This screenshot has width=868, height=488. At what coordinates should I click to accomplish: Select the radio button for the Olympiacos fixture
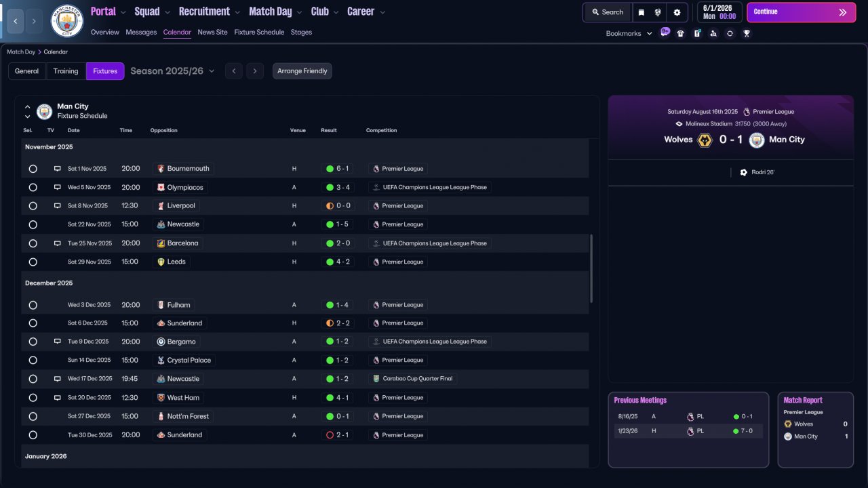pos(33,187)
